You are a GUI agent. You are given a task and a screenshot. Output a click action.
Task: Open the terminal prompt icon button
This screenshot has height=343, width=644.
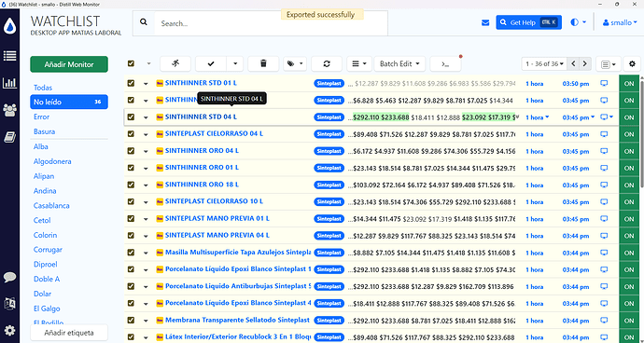click(445, 63)
